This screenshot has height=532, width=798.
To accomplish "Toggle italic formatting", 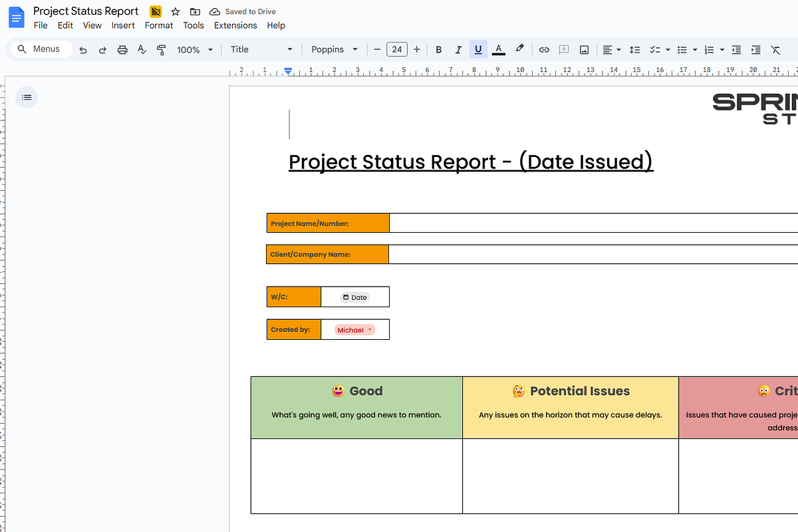I will (458, 50).
